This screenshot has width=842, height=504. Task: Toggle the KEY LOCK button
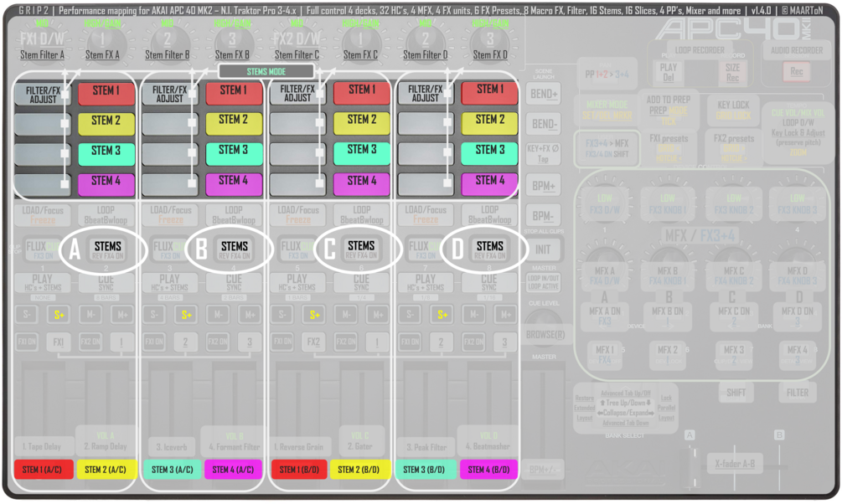coord(734,110)
